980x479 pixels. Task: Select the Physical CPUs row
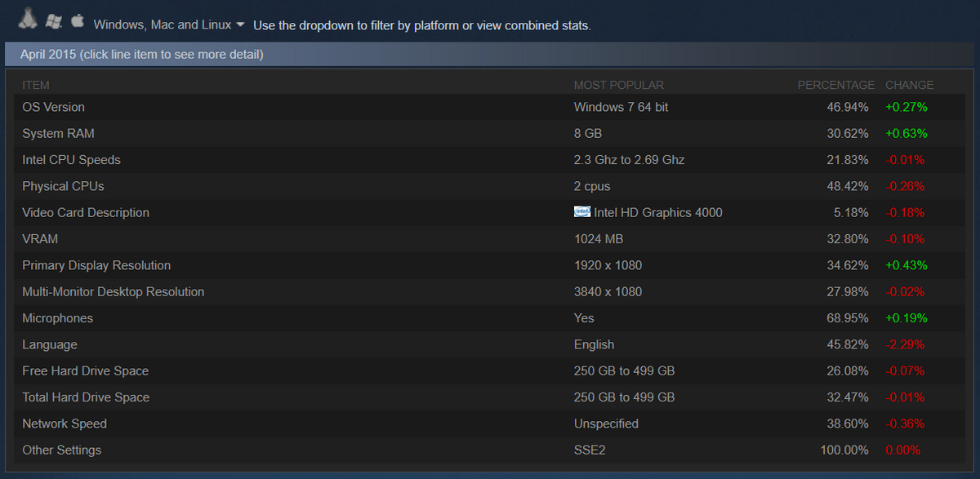[490, 186]
